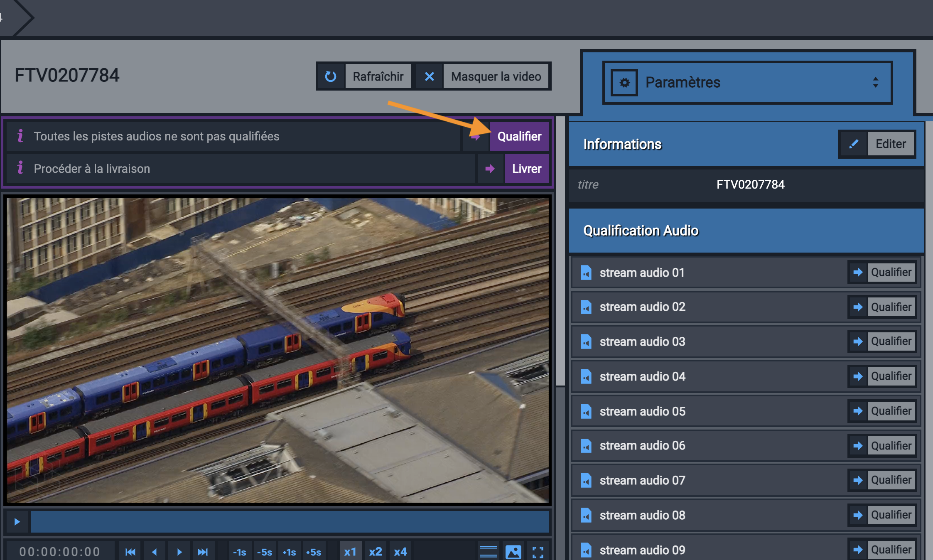
Task: Set playback speed to x4
Action: point(400,552)
